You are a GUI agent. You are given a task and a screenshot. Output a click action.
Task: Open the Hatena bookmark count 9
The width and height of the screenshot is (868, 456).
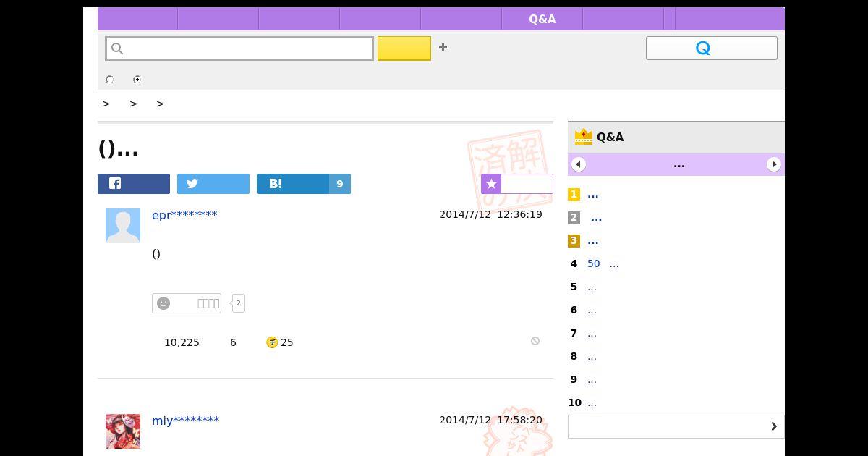coord(340,184)
